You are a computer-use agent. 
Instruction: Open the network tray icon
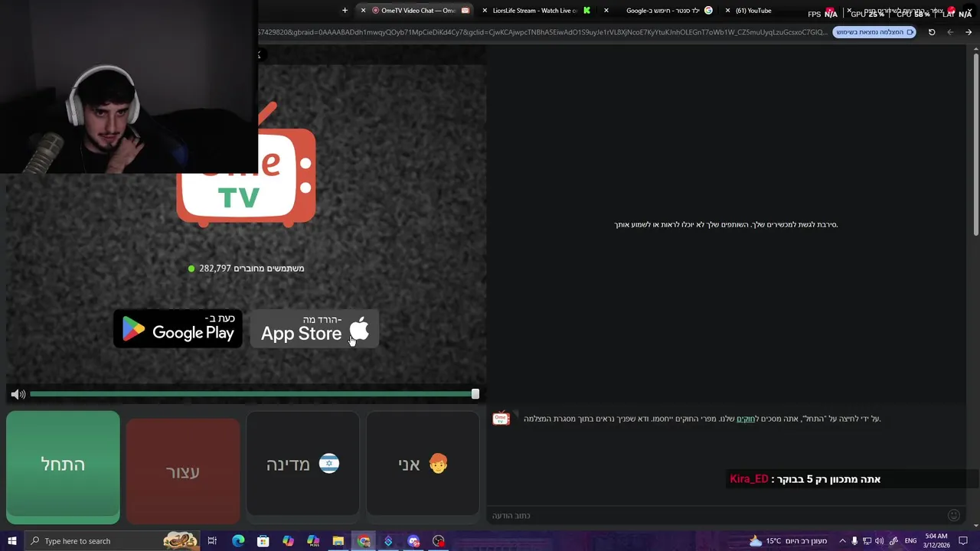[867, 541]
